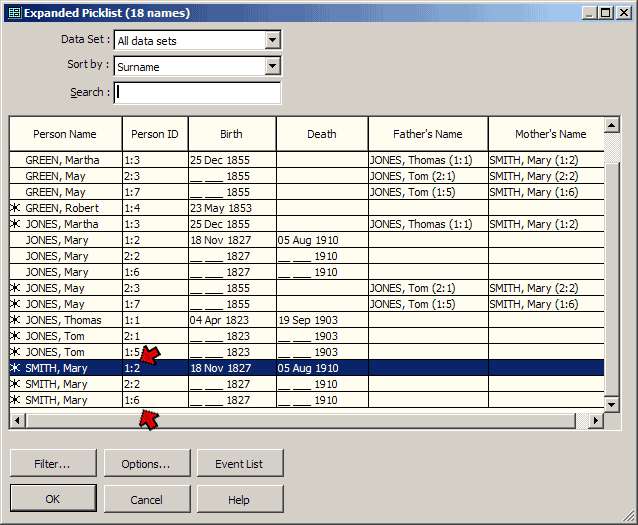638x525 pixels.
Task: Open the Sort by dropdown arrow
Action: pos(272,66)
